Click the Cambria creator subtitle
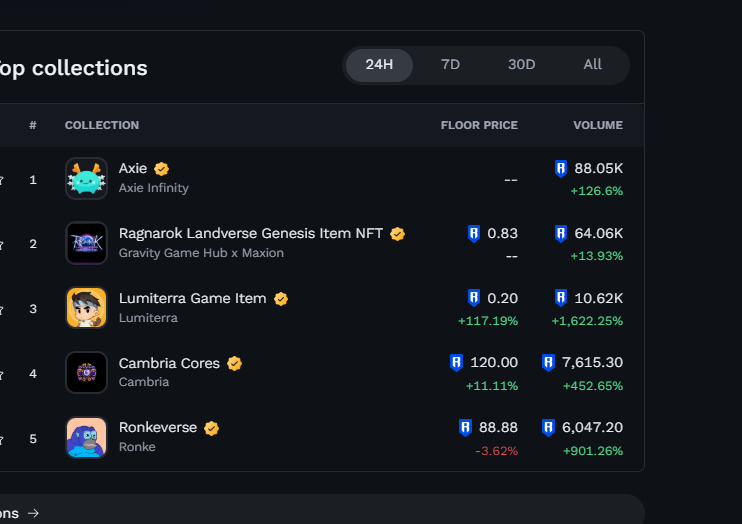 coord(143,382)
